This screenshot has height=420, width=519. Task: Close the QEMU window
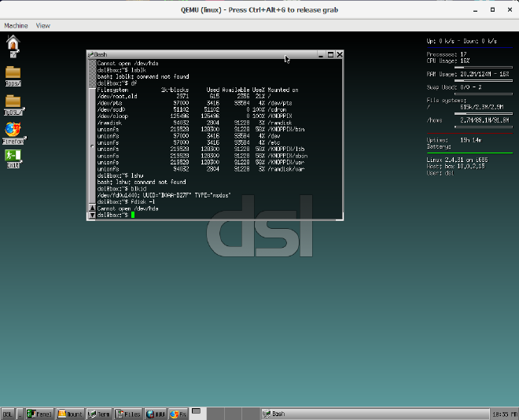click(x=510, y=10)
